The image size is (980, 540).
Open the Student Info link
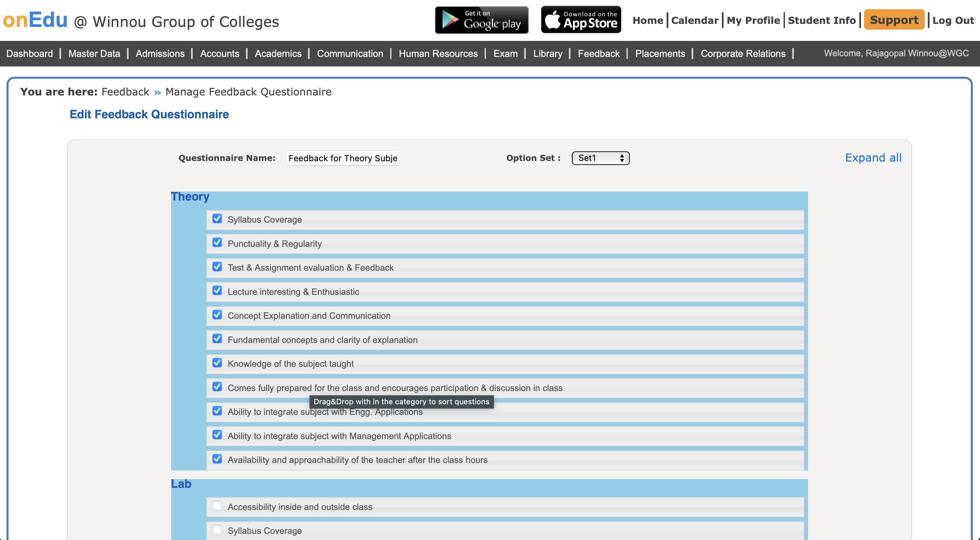821,20
